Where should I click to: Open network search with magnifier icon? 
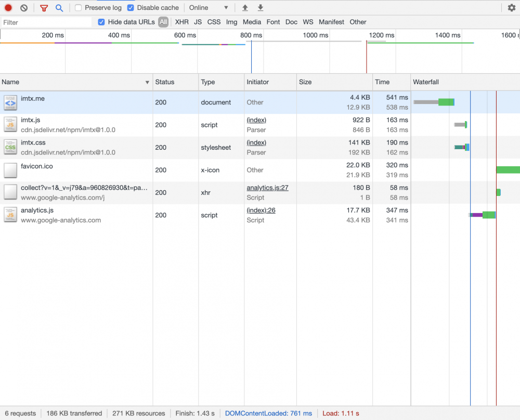(x=59, y=8)
